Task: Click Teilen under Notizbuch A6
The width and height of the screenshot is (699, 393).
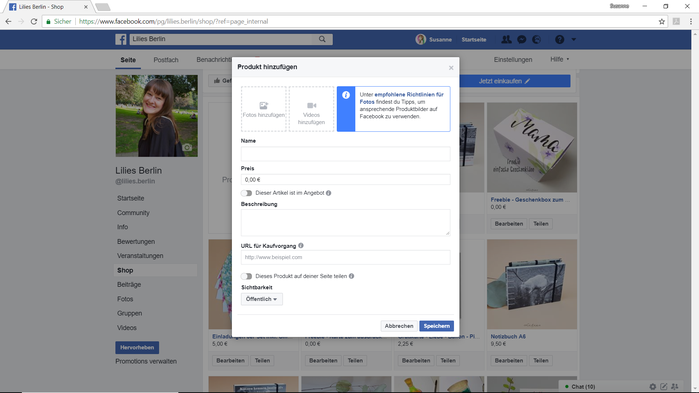Action: click(541, 360)
